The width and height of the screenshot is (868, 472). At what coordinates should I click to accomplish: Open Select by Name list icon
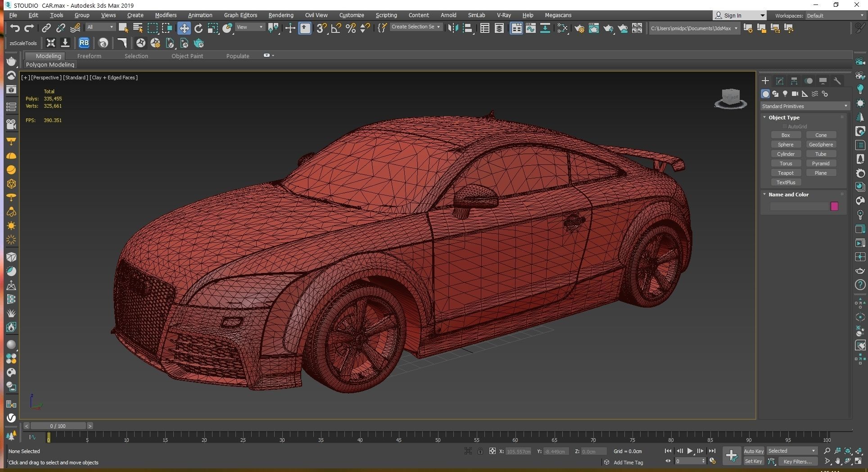pyautogui.click(x=138, y=28)
